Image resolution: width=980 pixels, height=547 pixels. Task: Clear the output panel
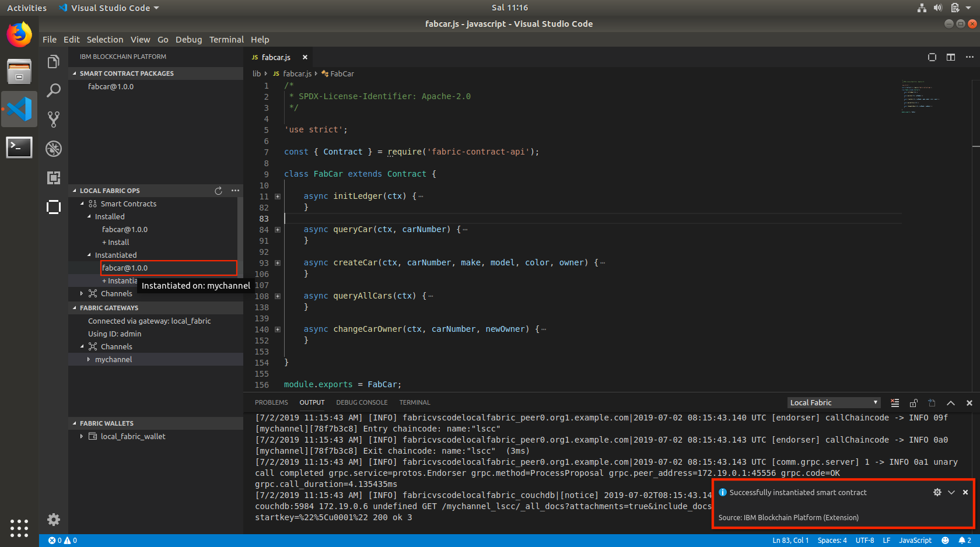pos(895,403)
